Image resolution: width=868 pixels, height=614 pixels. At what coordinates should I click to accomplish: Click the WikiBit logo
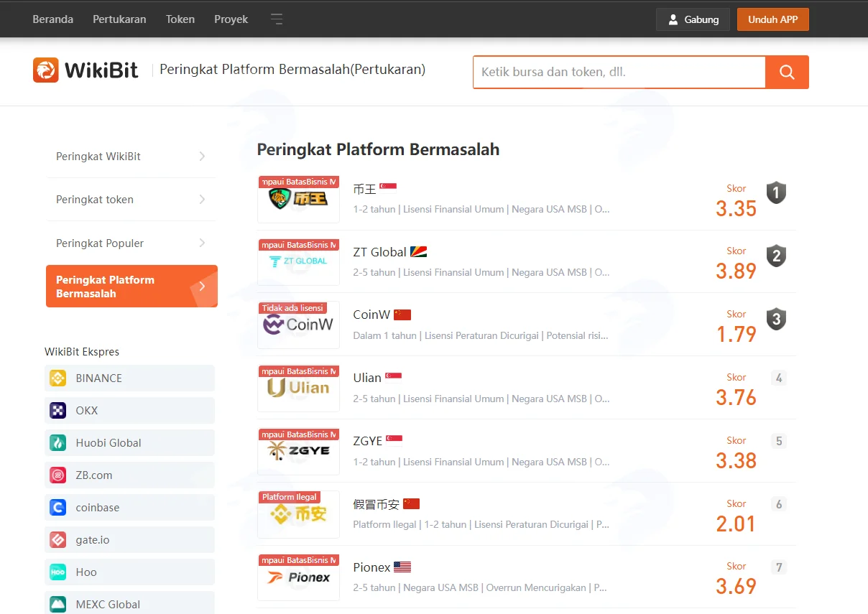tap(86, 70)
